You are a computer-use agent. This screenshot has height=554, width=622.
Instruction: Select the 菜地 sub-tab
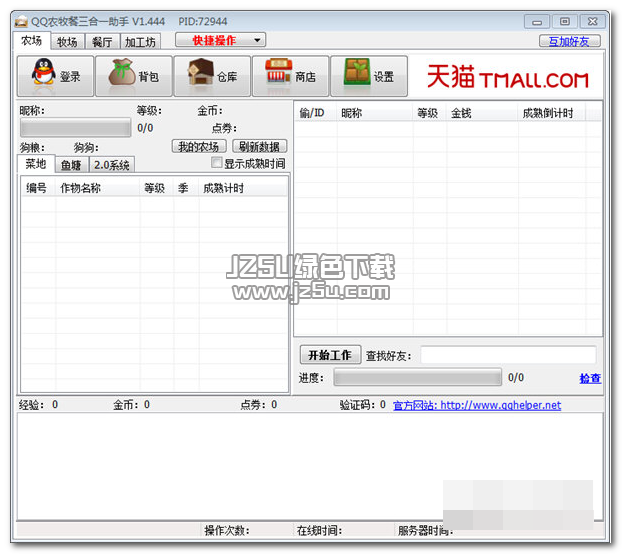[36, 163]
